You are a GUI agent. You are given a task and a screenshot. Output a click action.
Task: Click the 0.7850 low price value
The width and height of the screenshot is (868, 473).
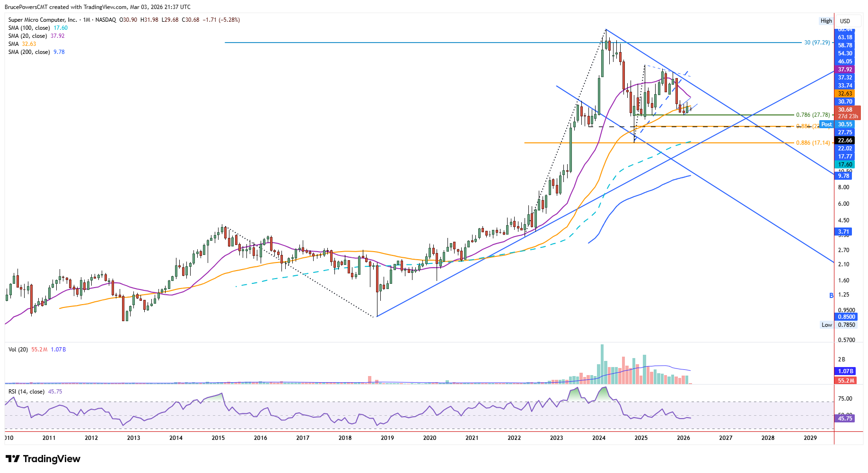coord(846,325)
